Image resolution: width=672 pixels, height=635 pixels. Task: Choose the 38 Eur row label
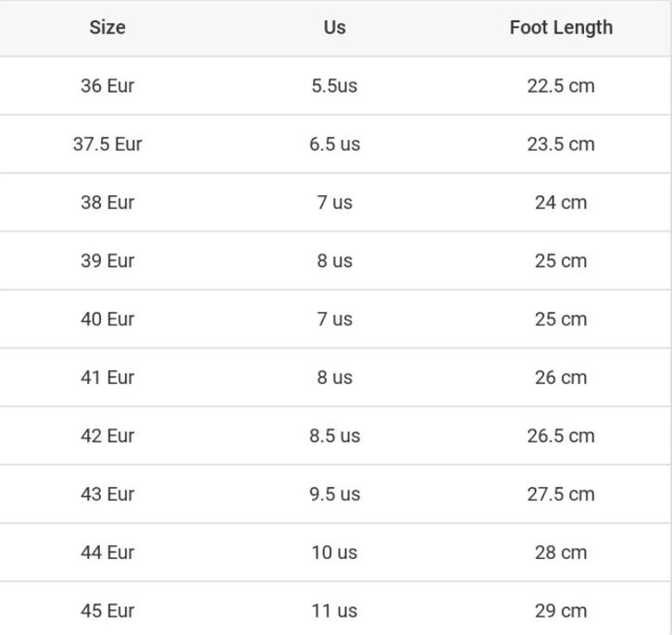107,203
